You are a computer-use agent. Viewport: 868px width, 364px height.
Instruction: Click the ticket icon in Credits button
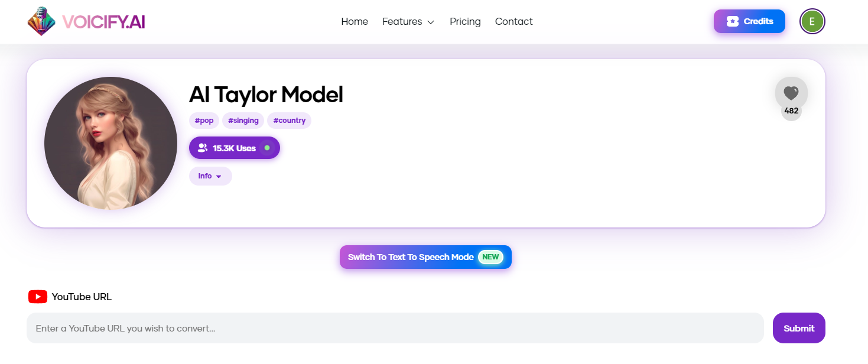pyautogui.click(x=733, y=21)
